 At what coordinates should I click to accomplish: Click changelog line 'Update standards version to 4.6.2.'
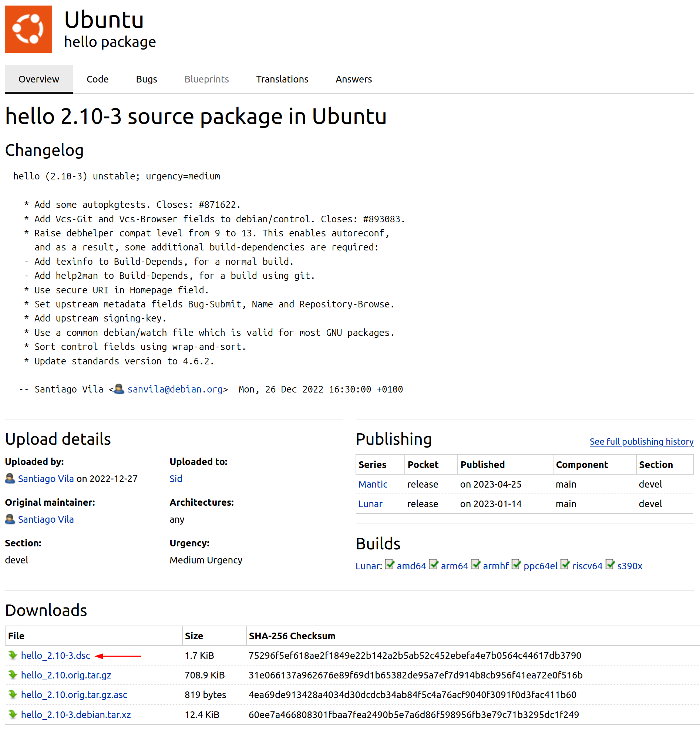coord(124,361)
